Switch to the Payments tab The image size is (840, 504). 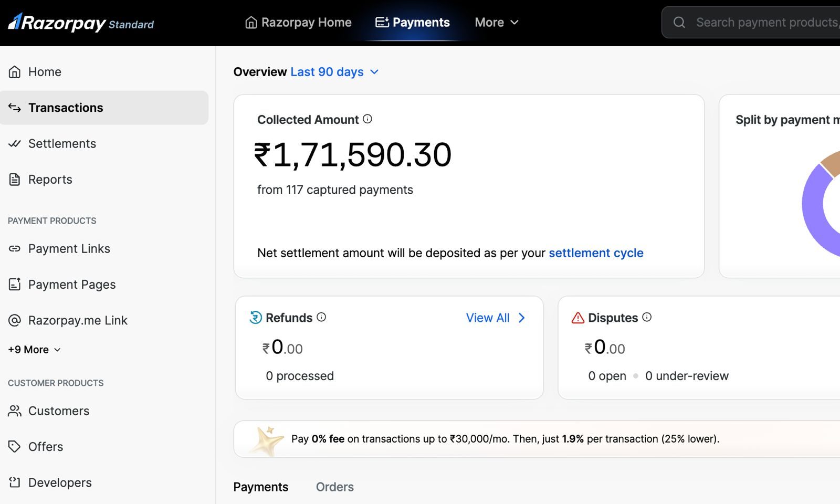point(261,487)
